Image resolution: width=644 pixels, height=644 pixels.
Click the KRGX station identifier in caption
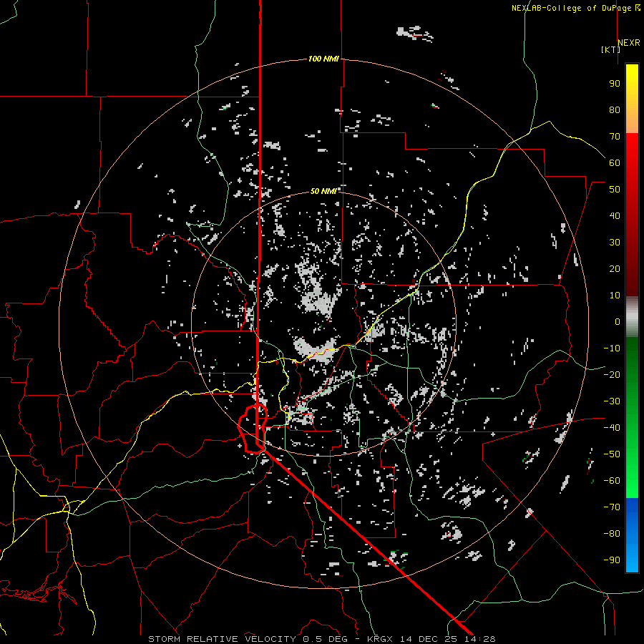380,639
